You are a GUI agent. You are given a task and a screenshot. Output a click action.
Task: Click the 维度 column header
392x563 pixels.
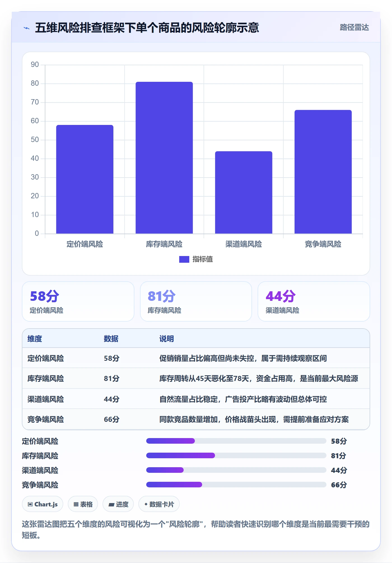pyautogui.click(x=35, y=339)
